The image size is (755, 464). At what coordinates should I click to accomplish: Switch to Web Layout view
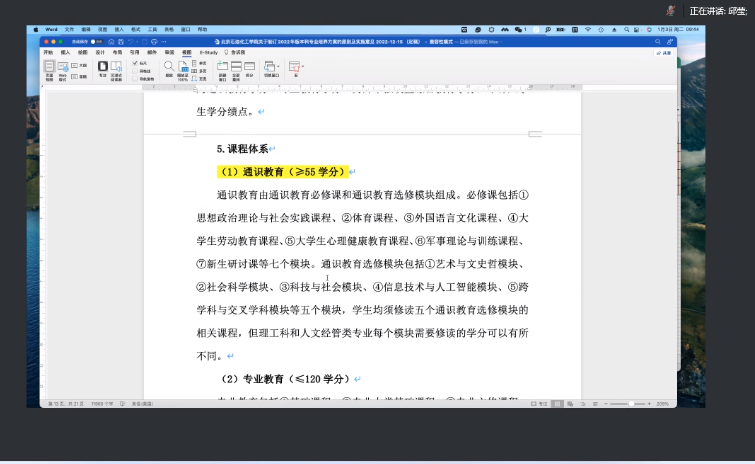[63, 68]
